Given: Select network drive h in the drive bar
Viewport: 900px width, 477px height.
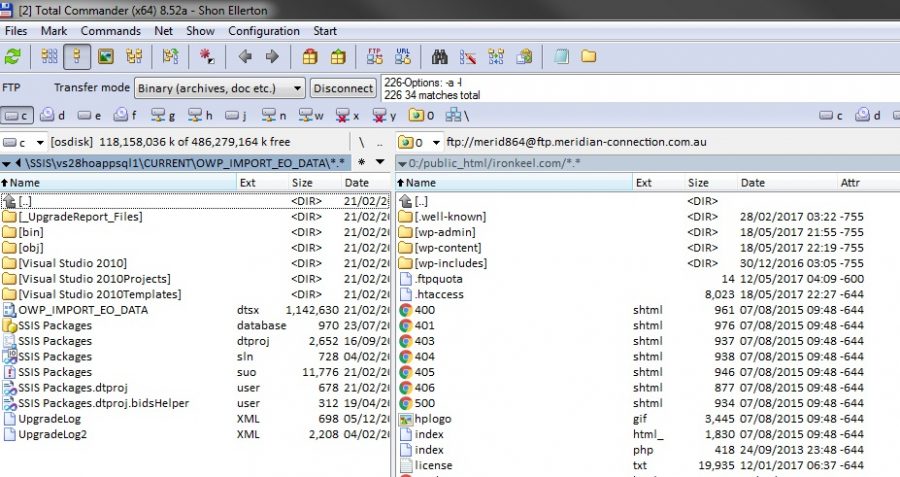Looking at the screenshot, I should (200, 115).
